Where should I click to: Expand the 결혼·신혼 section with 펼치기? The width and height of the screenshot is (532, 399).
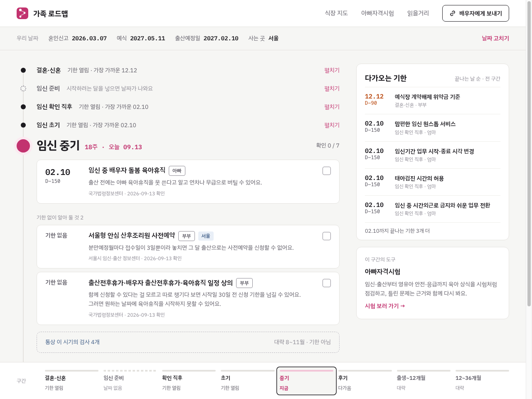point(332,70)
